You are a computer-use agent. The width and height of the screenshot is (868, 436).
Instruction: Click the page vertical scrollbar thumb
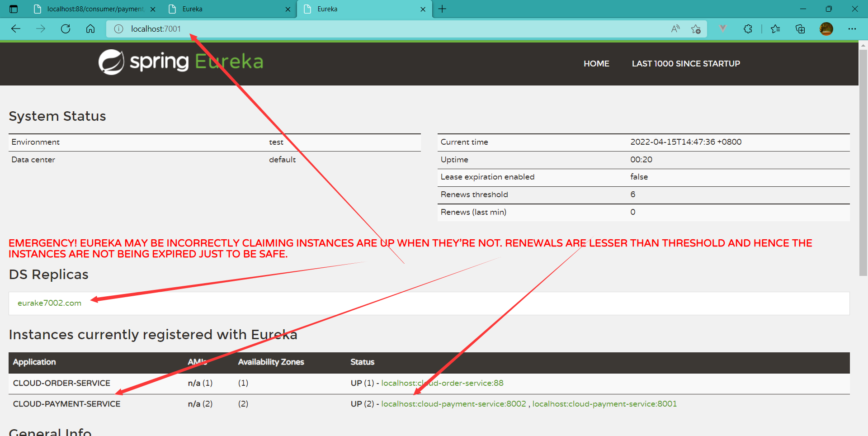(863, 163)
